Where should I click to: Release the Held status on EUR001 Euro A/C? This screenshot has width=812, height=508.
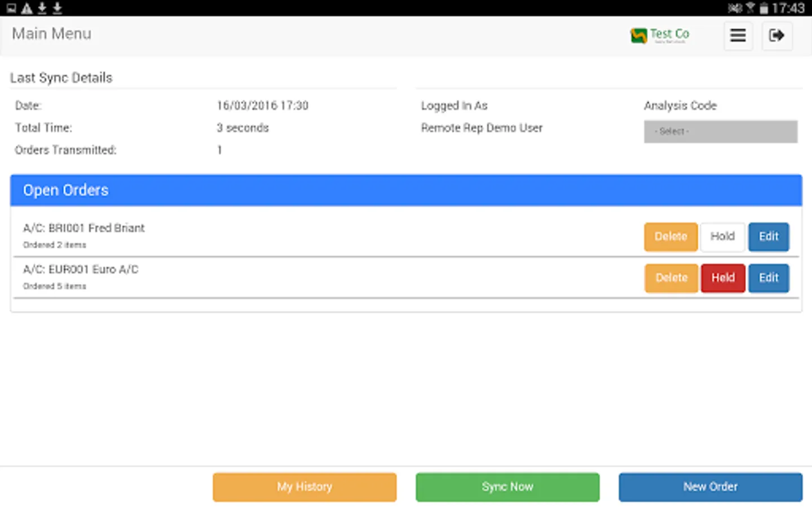coord(723,278)
